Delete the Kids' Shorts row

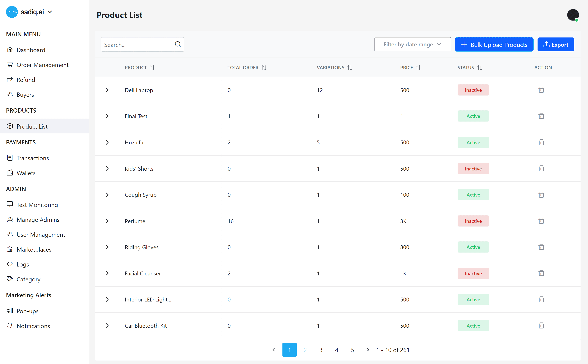[x=541, y=169]
